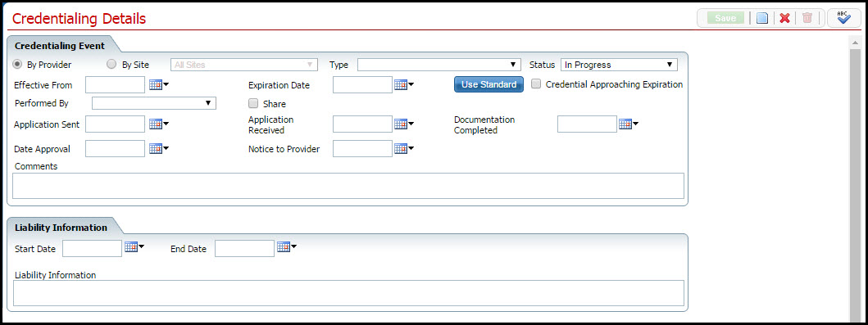The width and height of the screenshot is (868, 325).
Task: Check the Share checkbox
Action: [253, 103]
